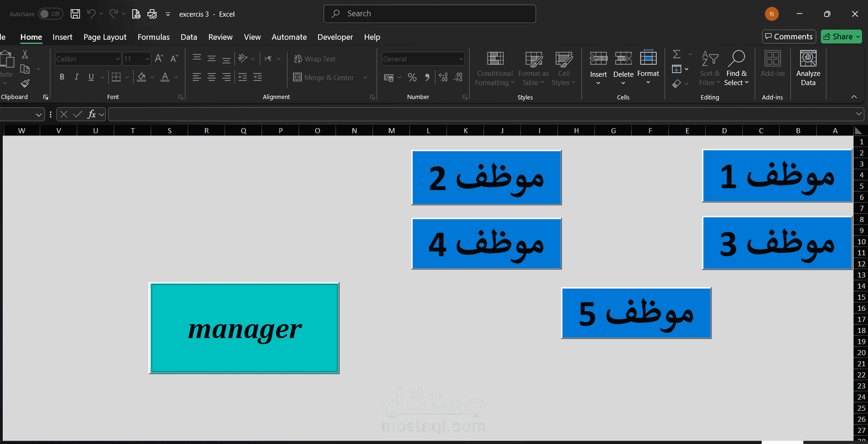Increase font size with large A icon
The height and width of the screenshot is (444, 868).
(159, 59)
